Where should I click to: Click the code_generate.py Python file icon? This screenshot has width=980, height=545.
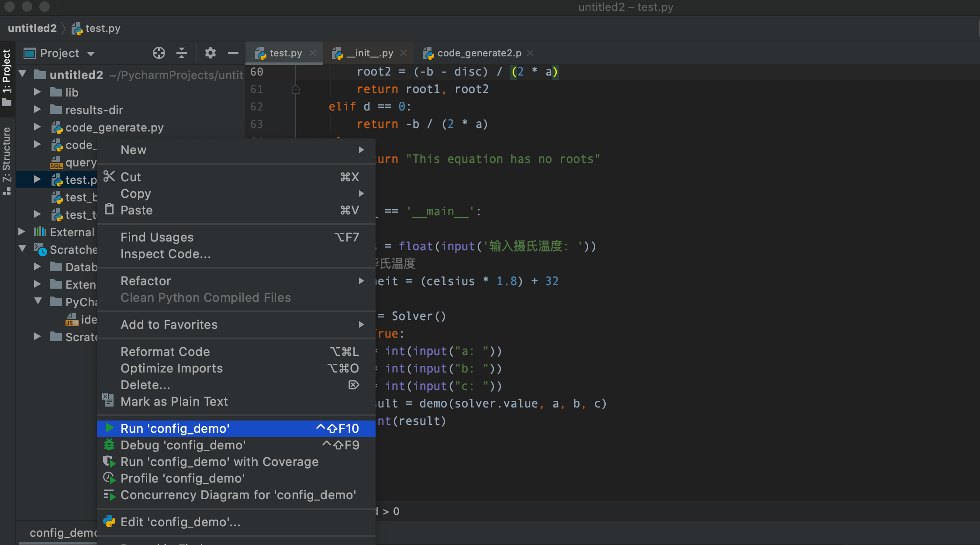point(57,128)
